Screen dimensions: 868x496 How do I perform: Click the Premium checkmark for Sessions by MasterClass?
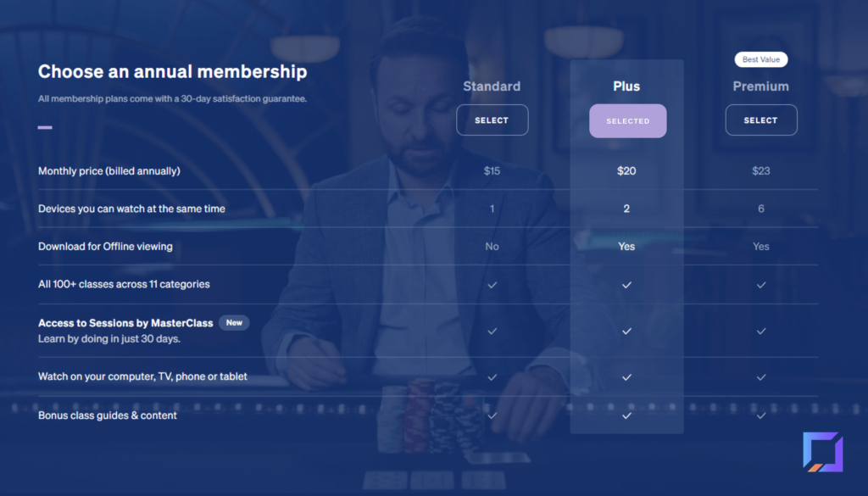760,332
